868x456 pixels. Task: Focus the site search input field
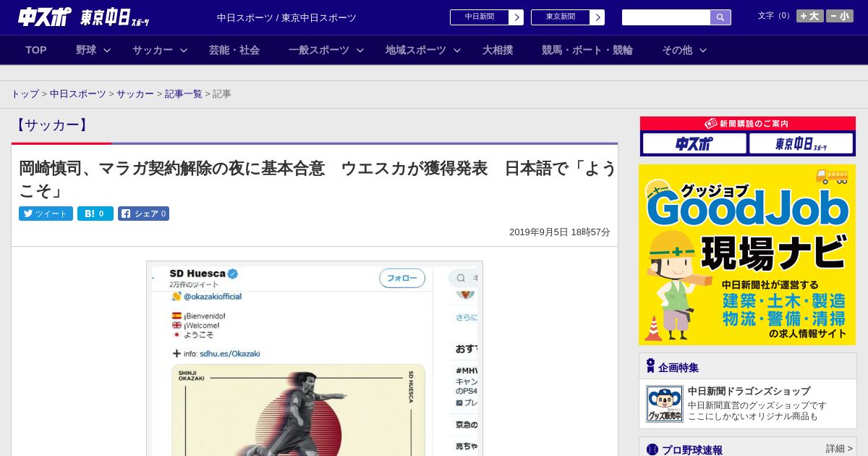pyautogui.click(x=666, y=17)
